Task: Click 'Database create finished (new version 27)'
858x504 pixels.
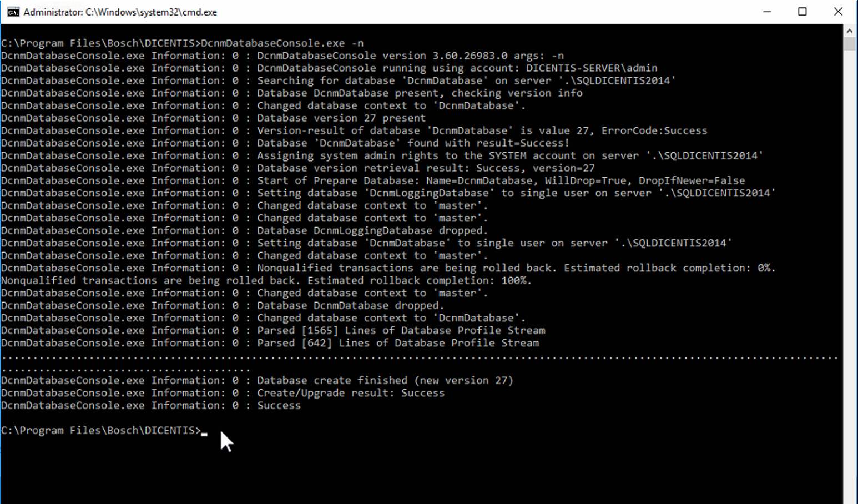Action: [x=385, y=380]
